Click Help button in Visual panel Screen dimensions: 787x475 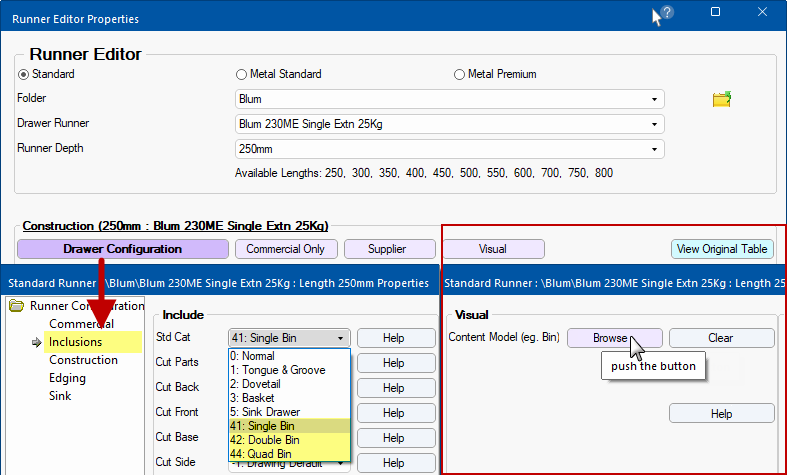click(721, 413)
